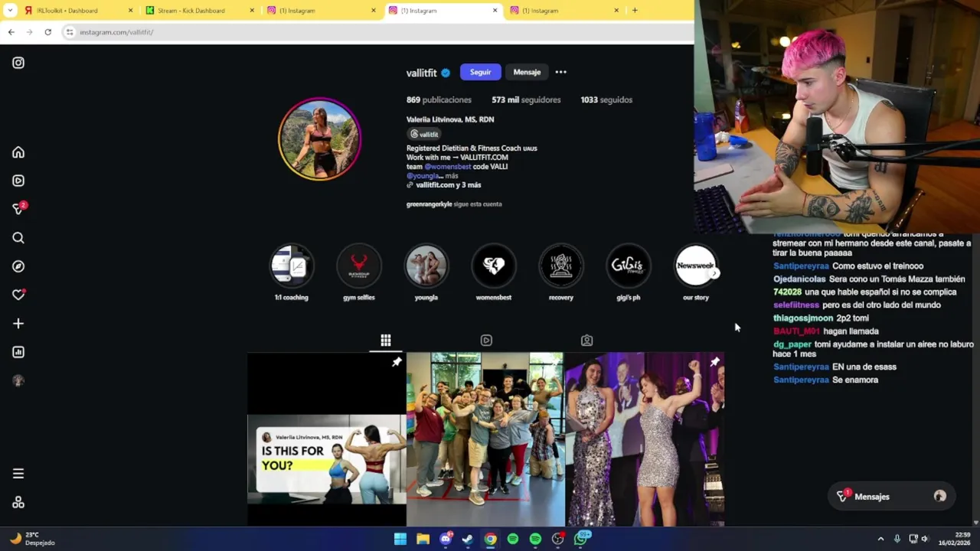Click the address bar showing instagram.com/vallitfit/

click(x=375, y=32)
